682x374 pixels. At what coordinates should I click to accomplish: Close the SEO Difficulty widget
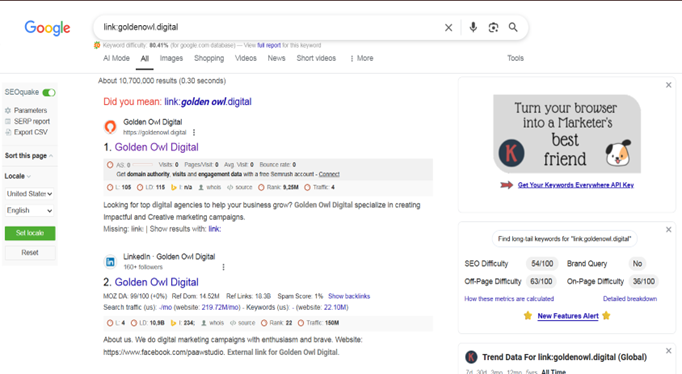point(669,230)
